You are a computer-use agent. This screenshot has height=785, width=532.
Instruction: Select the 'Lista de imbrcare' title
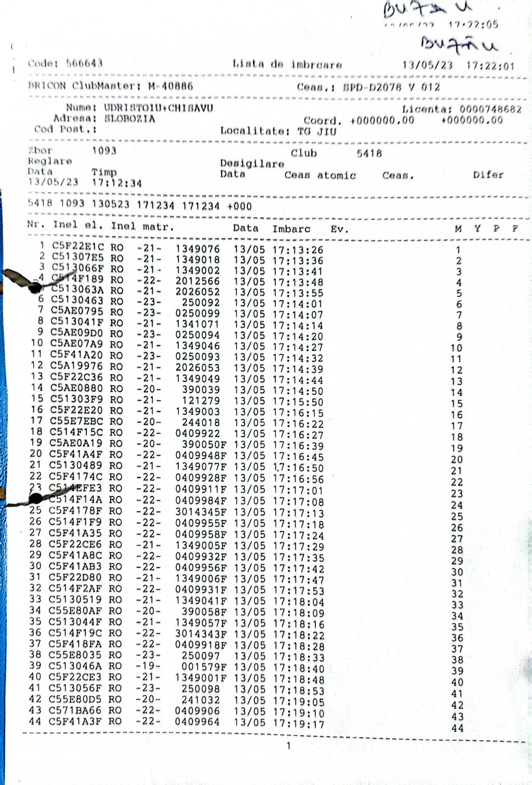tap(287, 65)
